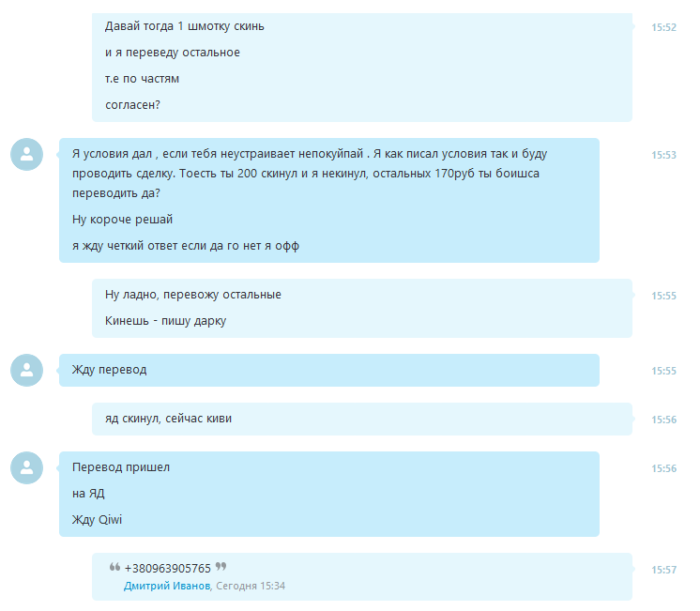Select message "Ну ладно, перевожу остальные"
The image size is (700, 611).
point(193,295)
